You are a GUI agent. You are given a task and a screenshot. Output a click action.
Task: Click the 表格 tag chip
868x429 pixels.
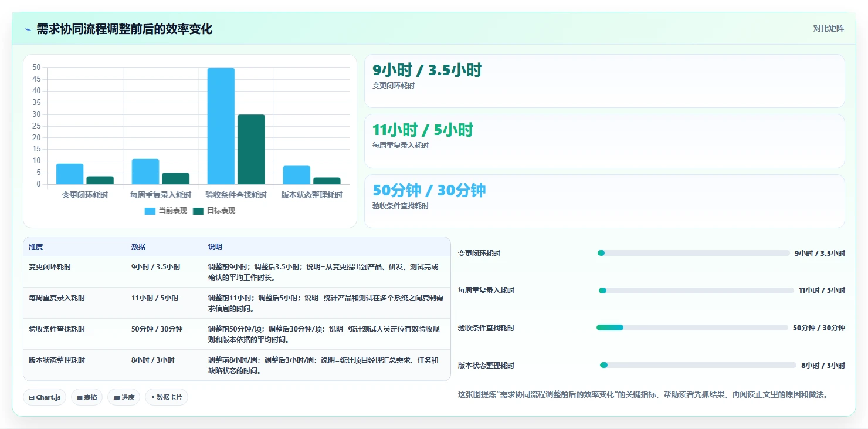pos(87,397)
